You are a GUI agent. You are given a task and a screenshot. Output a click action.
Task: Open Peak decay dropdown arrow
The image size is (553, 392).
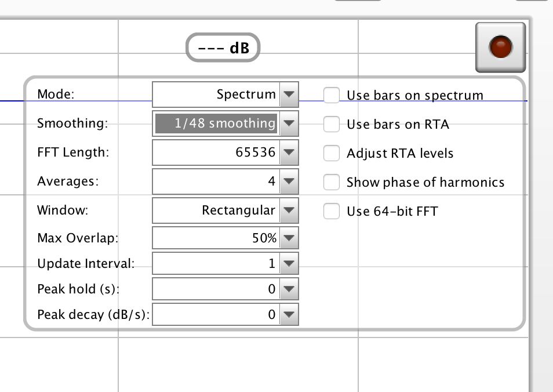click(x=289, y=315)
